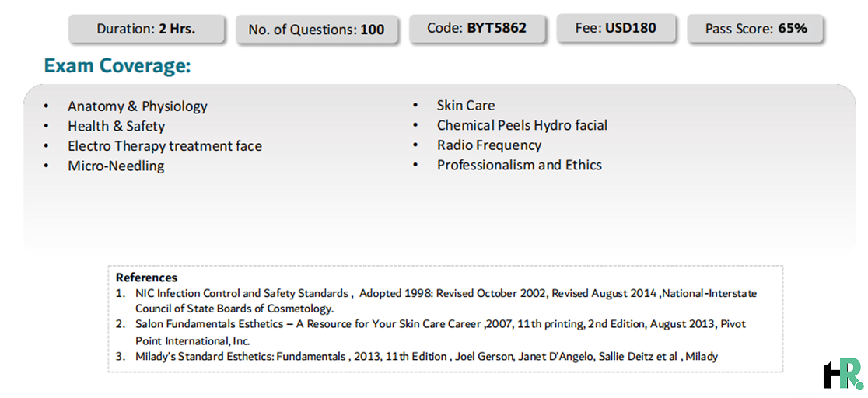Click Professionalism and Ethics item
This screenshot has width=868, height=398.
click(x=520, y=165)
